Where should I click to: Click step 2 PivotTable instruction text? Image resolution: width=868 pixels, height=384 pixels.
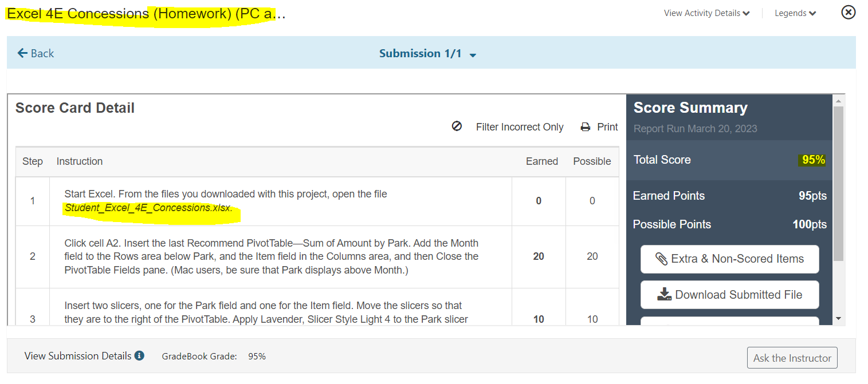[x=272, y=256]
